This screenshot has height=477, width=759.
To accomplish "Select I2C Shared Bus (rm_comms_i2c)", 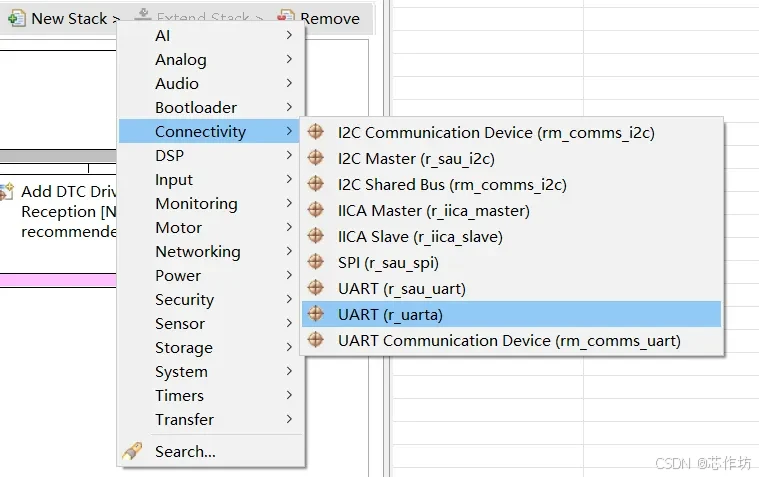I will [x=512, y=184].
